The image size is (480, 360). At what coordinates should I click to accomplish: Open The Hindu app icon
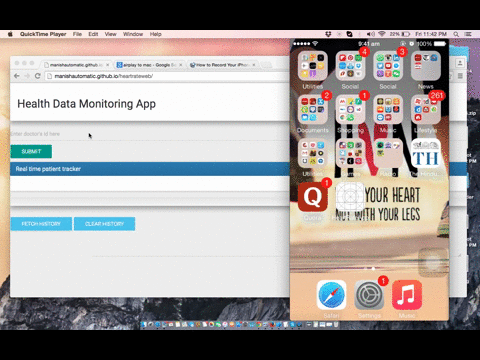tap(426, 154)
